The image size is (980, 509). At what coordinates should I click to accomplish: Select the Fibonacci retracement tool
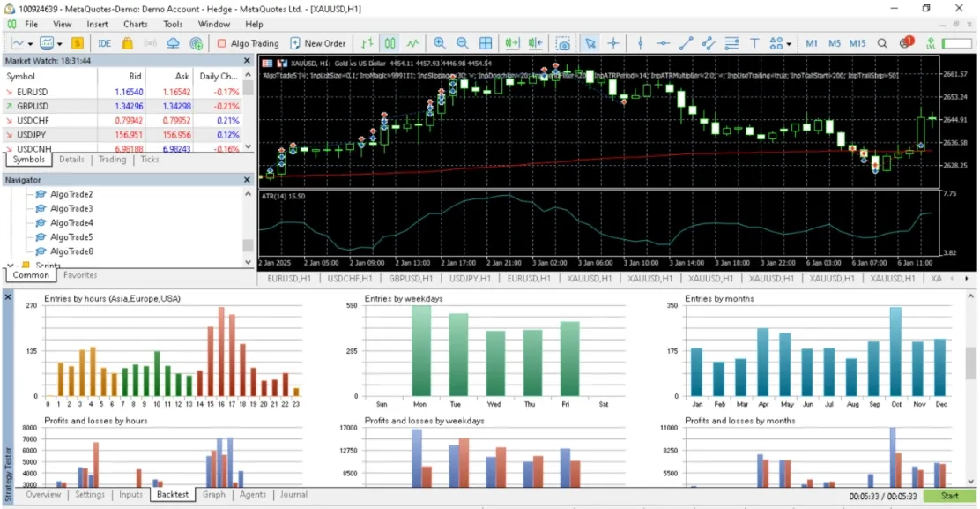(731, 43)
